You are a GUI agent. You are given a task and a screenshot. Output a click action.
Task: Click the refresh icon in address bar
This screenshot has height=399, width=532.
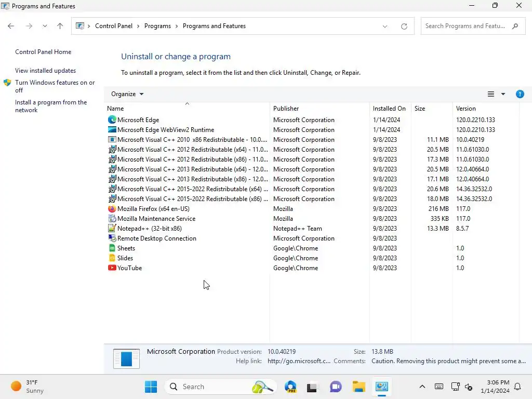[x=404, y=26]
